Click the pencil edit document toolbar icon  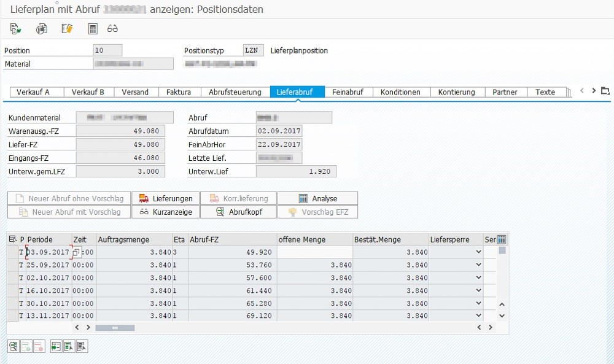(67, 29)
